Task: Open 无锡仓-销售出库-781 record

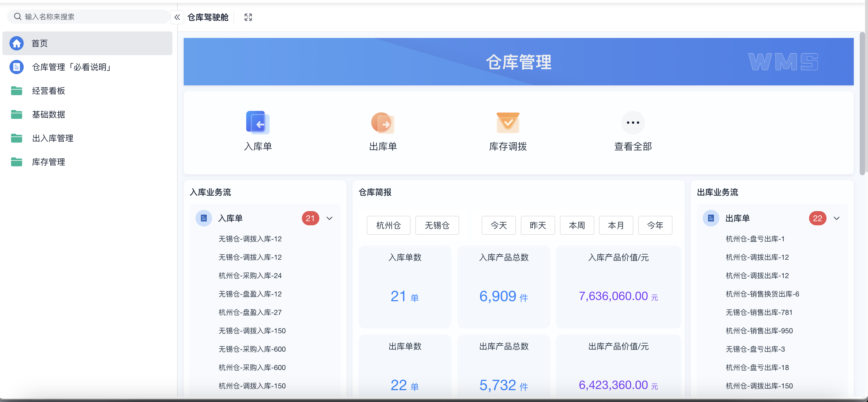Action: 759,312
